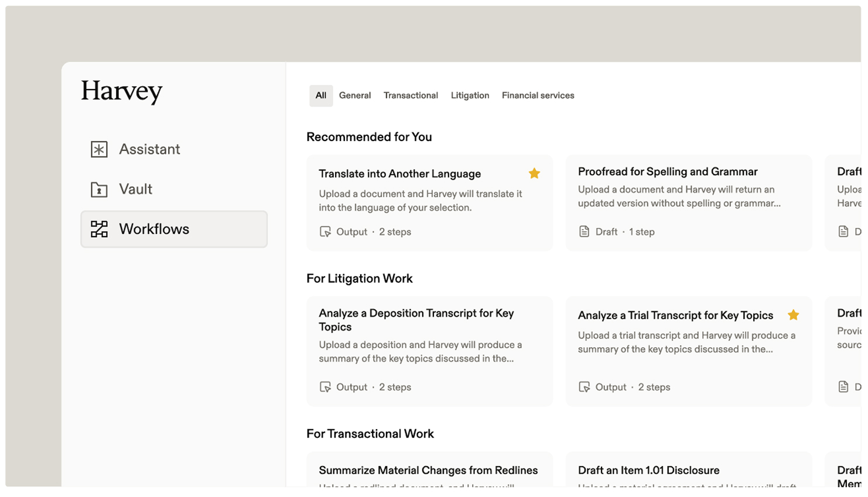868x497 pixels.
Task: Click the Assistant asterisk icon in sidebar
Action: pyautogui.click(x=99, y=149)
